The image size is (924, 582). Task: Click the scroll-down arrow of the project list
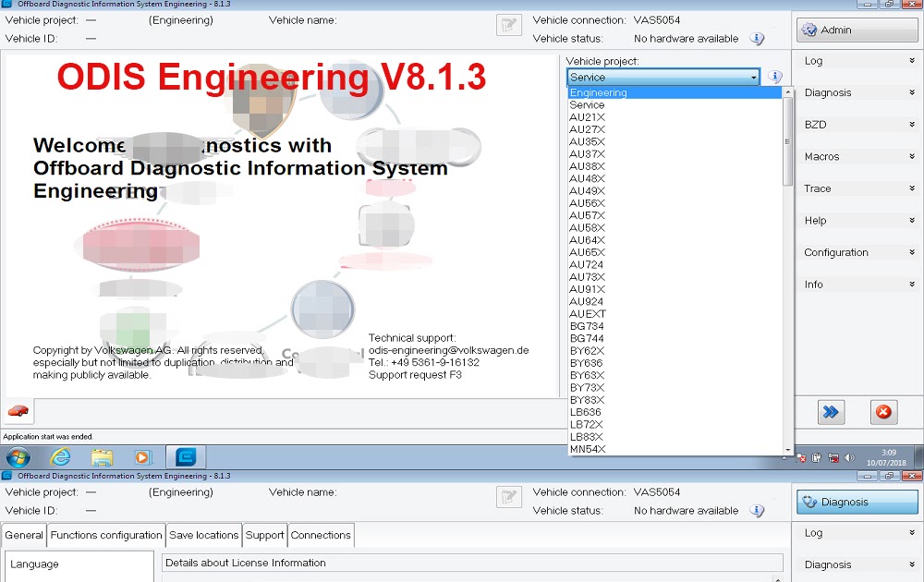(787, 450)
